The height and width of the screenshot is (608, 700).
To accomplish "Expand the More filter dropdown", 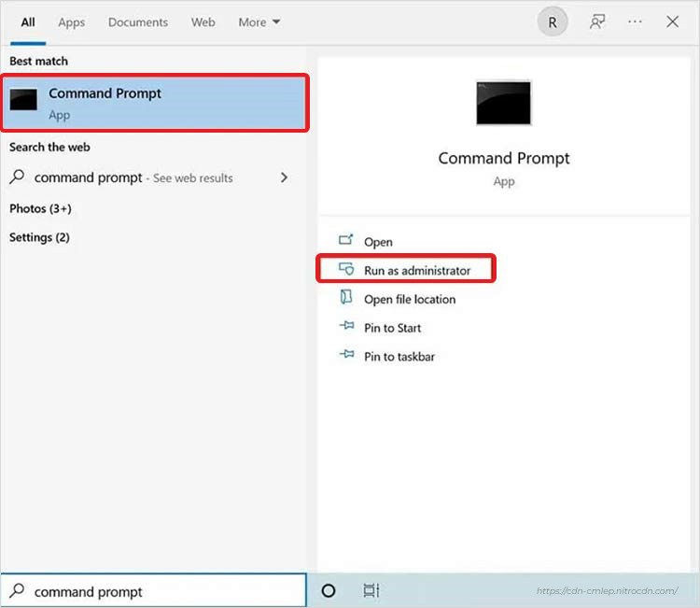I will [259, 22].
